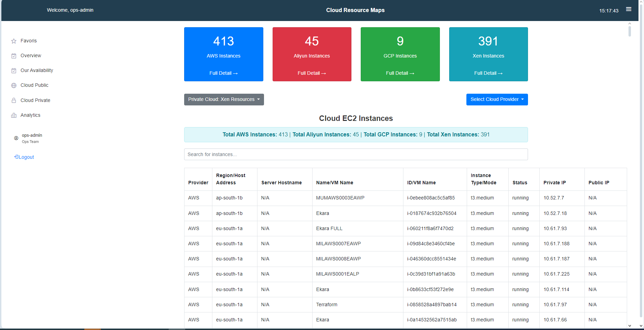
Task: Select private IP 10.61.7.188
Action: 557,244
